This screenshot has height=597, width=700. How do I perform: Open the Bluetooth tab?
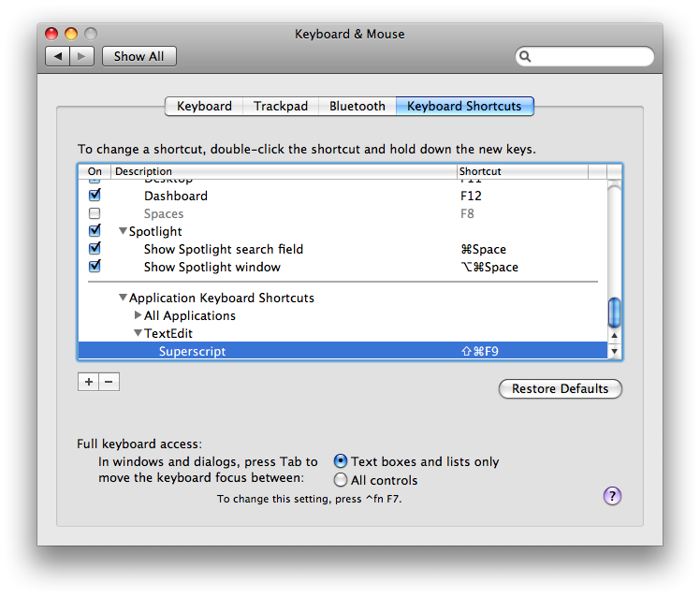(x=357, y=107)
